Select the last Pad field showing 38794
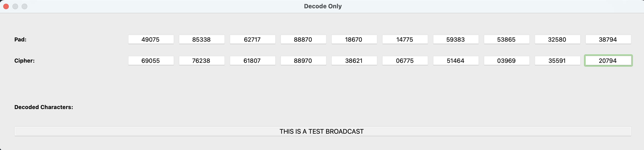Viewport: 644px width, 150px height. click(608, 39)
